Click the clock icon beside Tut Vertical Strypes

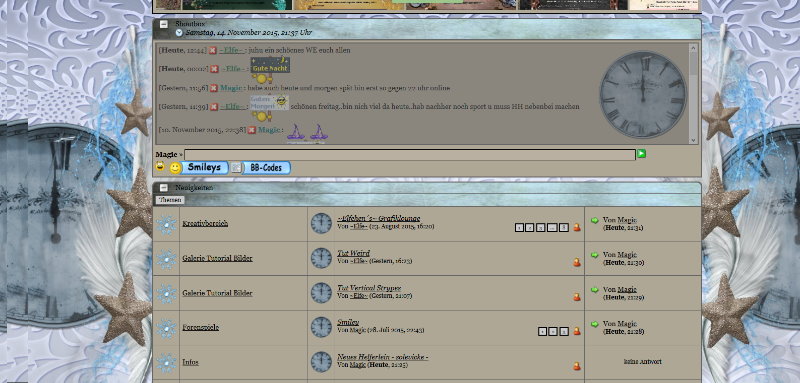[x=321, y=293]
